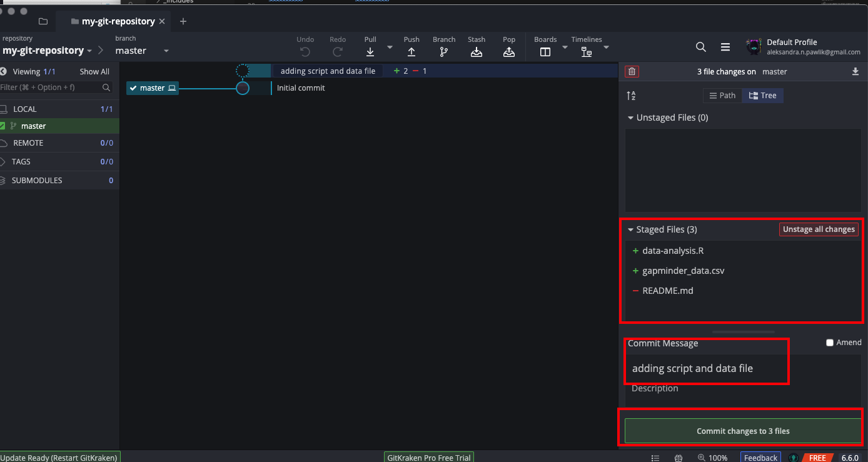Click Unstage all changes button

point(819,229)
